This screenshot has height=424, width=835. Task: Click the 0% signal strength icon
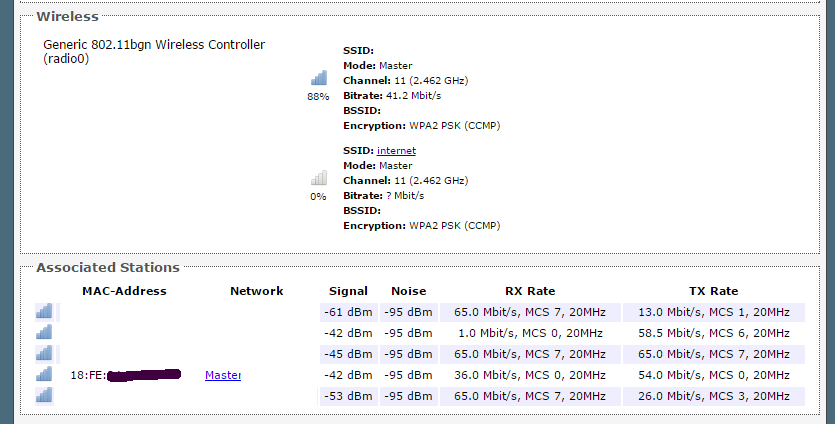[x=319, y=177]
